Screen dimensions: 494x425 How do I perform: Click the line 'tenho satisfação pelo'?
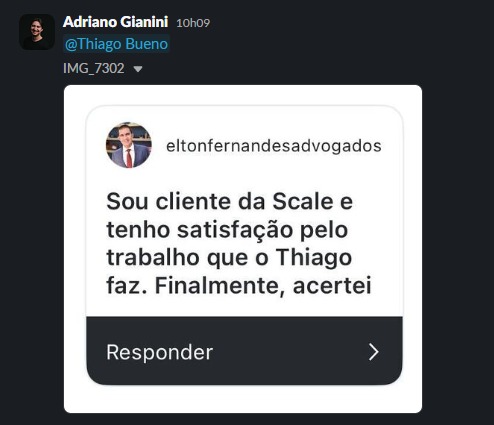coord(227,230)
